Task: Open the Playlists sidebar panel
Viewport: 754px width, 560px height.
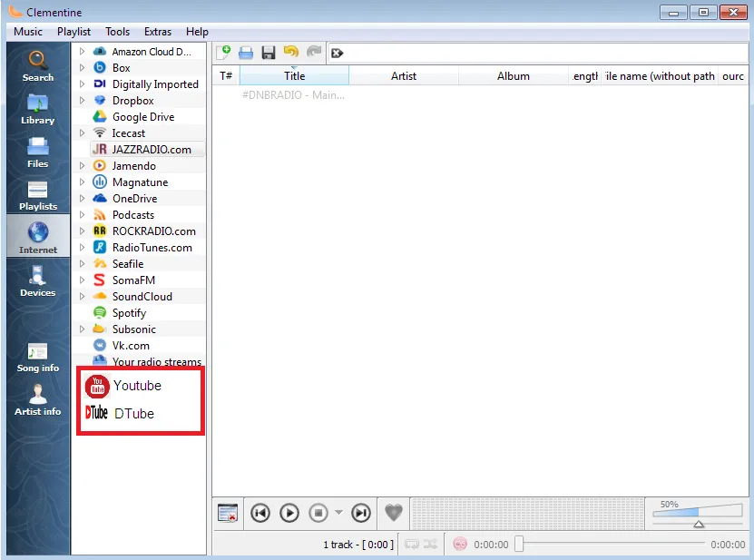Action: [38, 195]
